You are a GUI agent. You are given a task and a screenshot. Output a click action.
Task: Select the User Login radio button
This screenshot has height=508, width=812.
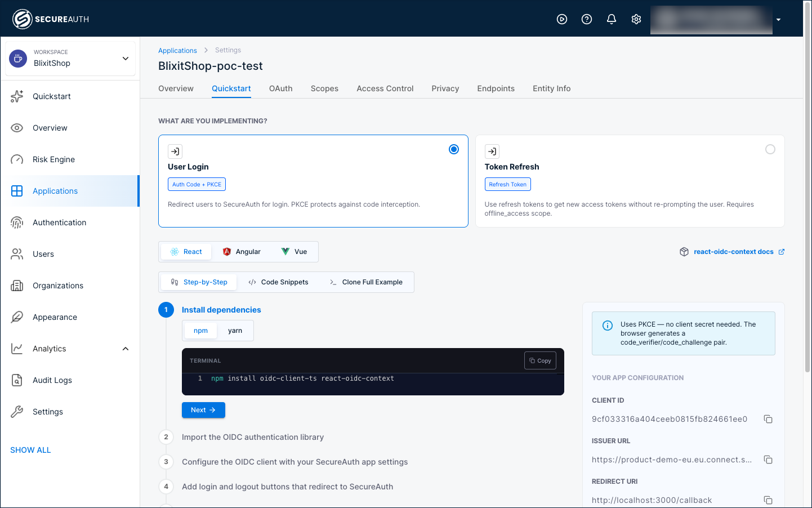[454, 149]
